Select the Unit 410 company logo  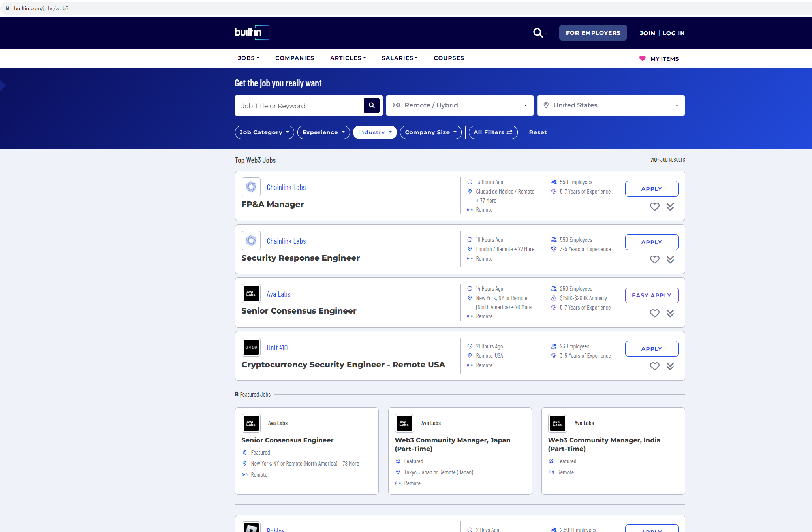(251, 347)
